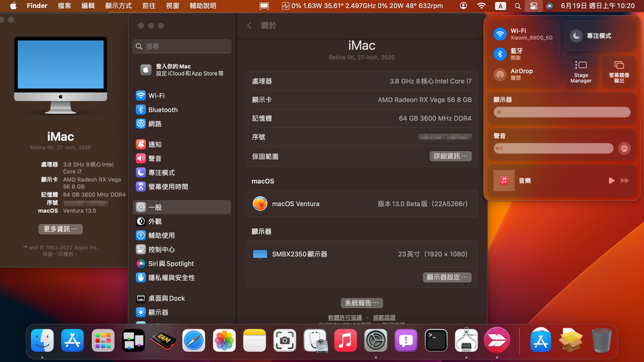Click the 搜尋 field in System Settings
The width and height of the screenshot is (644, 362).
coord(182,47)
